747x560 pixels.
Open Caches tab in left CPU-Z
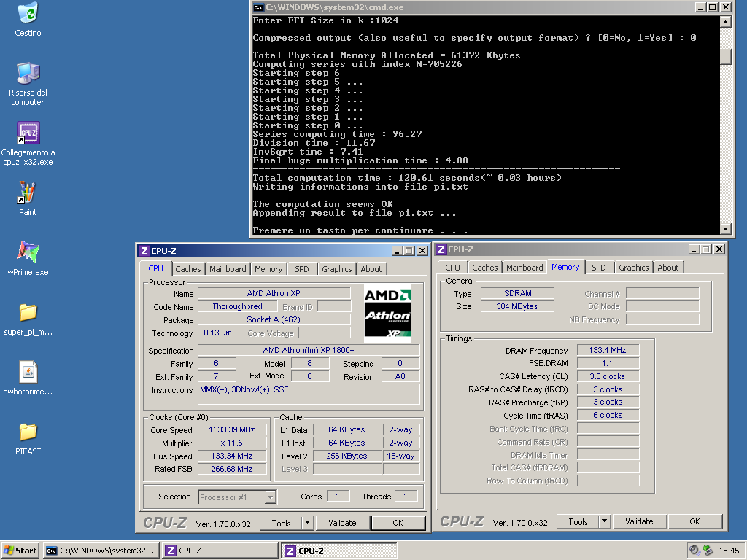[188, 269]
